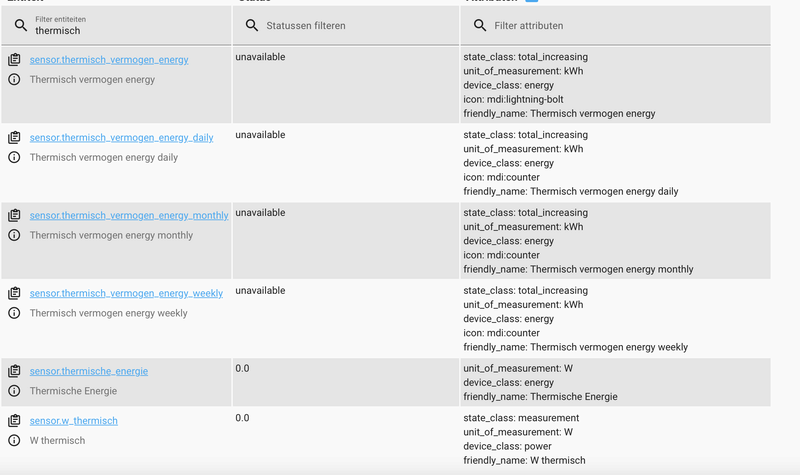Copy entity ID of sensor.thermisch_vermogen_energy_weekly

(14, 294)
